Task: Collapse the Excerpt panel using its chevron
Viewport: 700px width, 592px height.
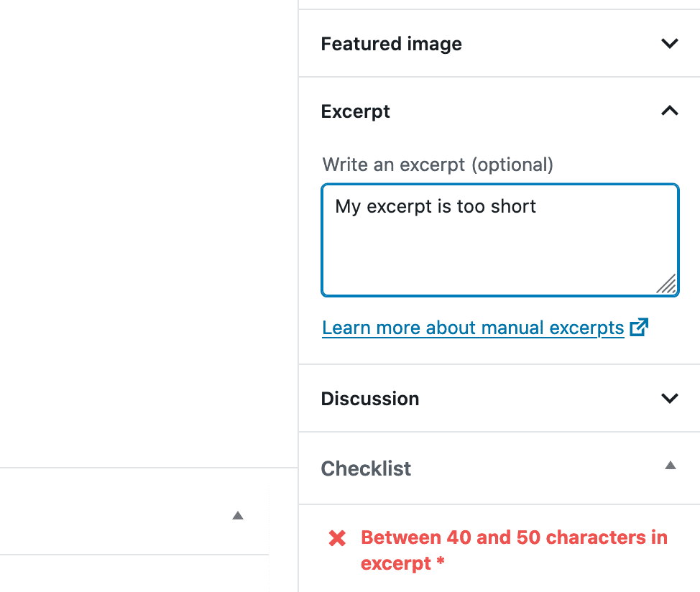Action: click(669, 111)
